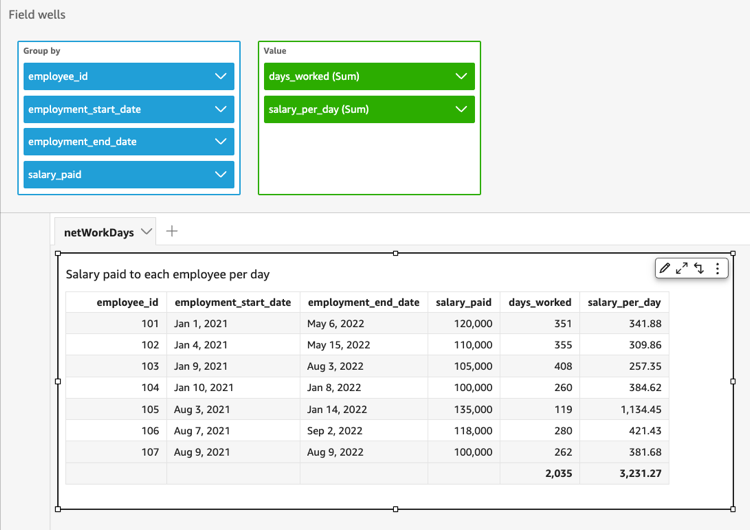Maximize the visual with the expand icon
Image resolution: width=750 pixels, height=530 pixels.
682,268
